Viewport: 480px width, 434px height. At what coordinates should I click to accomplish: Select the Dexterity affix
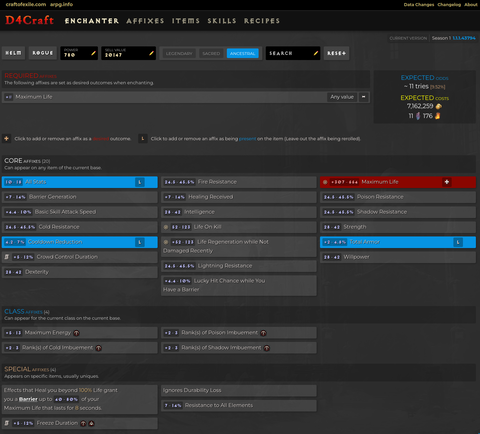pyautogui.click(x=80, y=272)
